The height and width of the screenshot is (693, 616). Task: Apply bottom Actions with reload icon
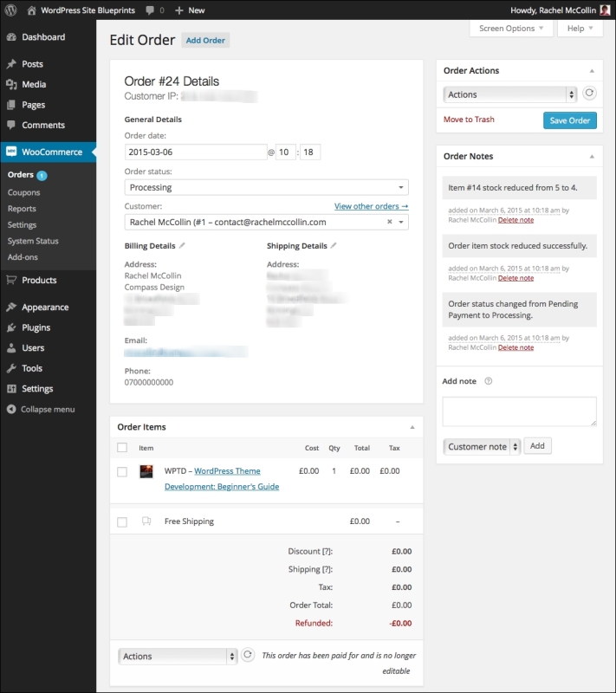click(x=248, y=655)
